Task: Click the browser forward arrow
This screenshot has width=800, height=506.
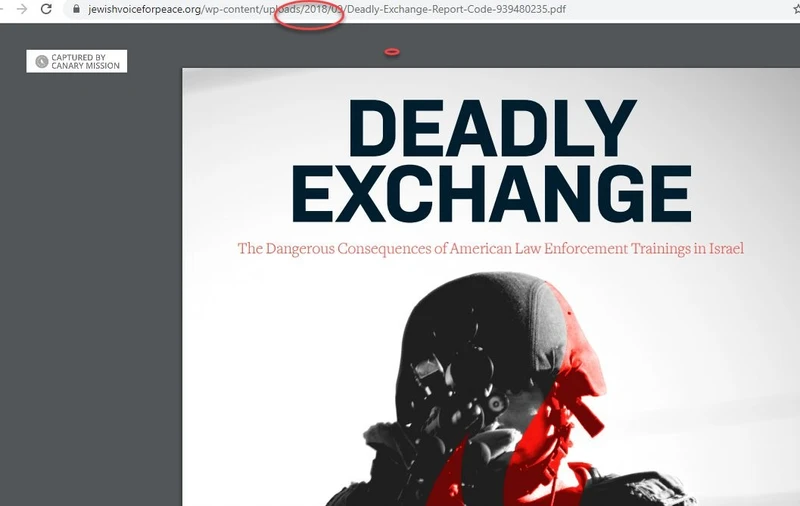Action: pos(21,9)
